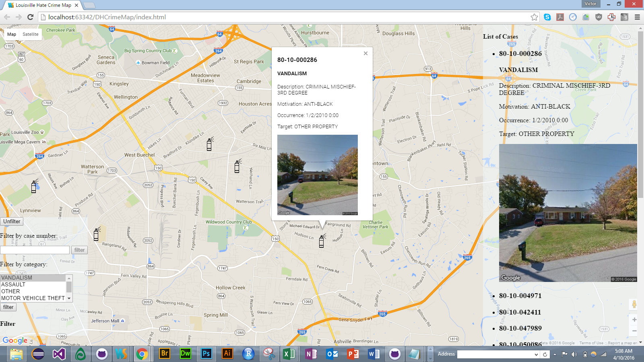Click the page's vertical scrollbar
This screenshot has width=644, height=362.
(640, 115)
